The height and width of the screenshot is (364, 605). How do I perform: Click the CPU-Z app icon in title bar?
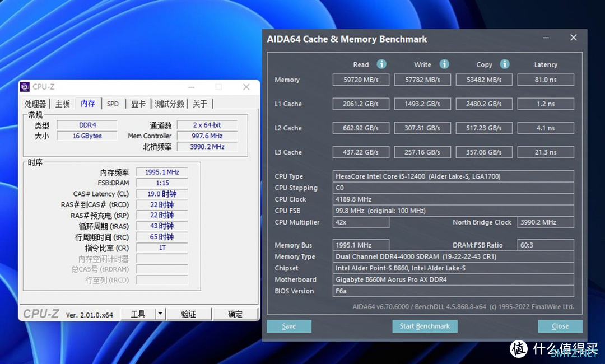pos(25,87)
